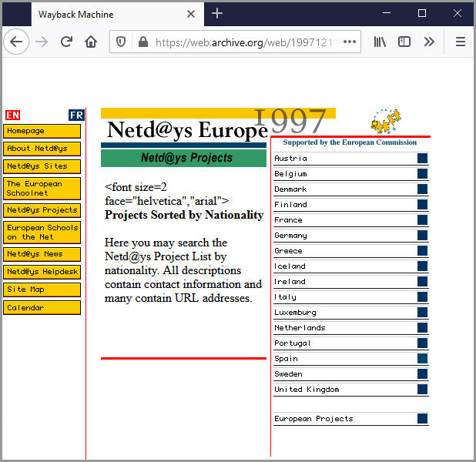Viewport: 476px width, 462px height.
Task: Click the blue square beside United Kingdom
Action: tap(422, 389)
